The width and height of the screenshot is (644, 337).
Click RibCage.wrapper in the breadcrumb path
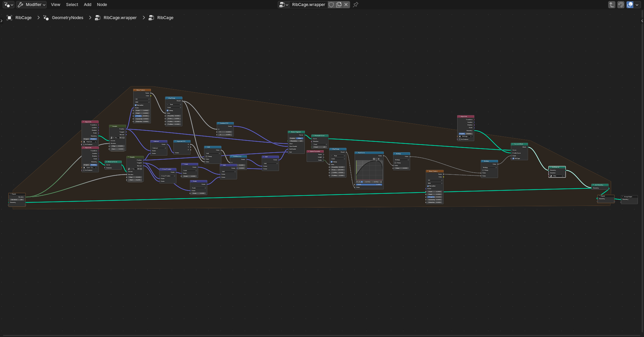(120, 18)
